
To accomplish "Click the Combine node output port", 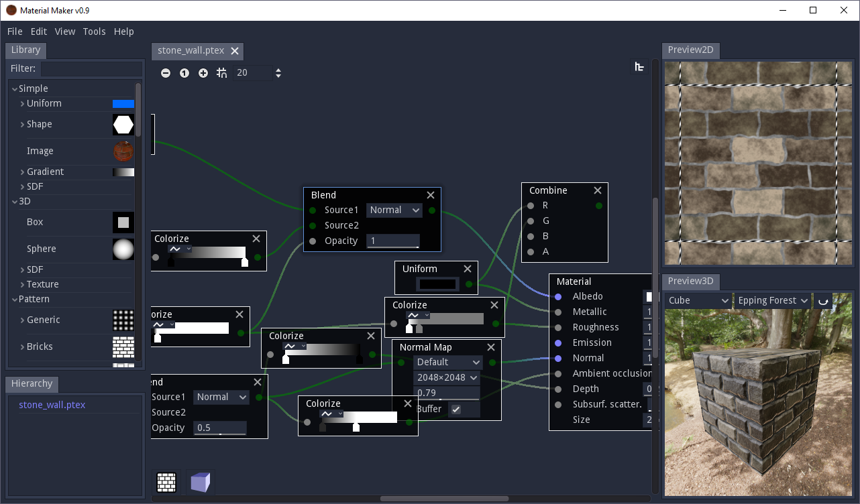I will point(599,206).
